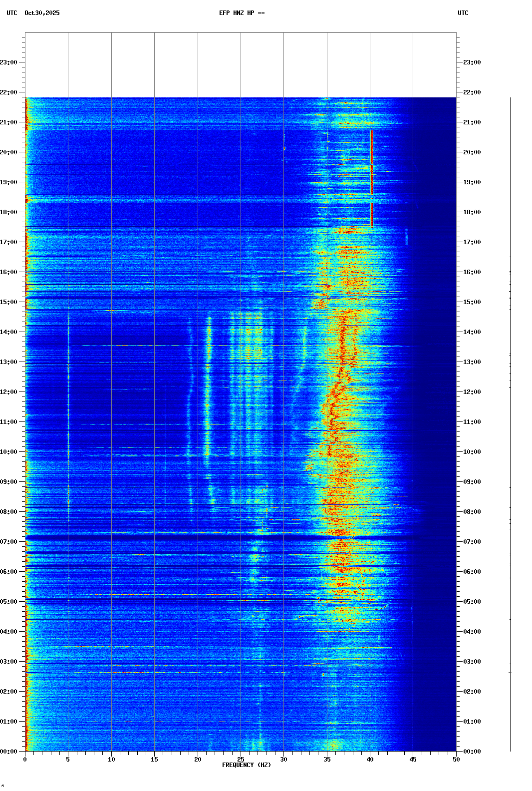Select the 22:00 label on right time axis

[472, 92]
